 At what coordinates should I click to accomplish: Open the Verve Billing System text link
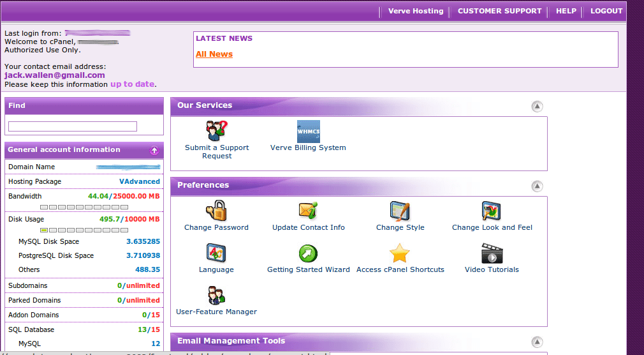point(308,147)
